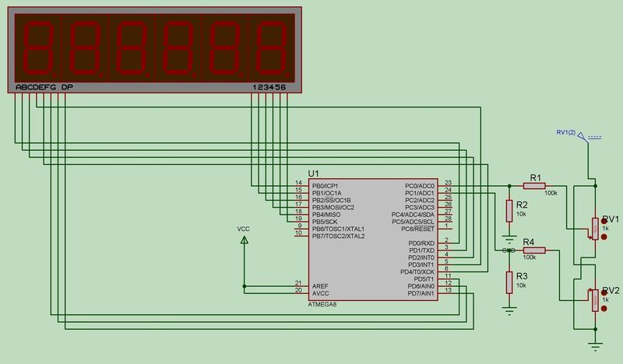
Task: Select the RV1 potentiometer body
Action: (595, 229)
